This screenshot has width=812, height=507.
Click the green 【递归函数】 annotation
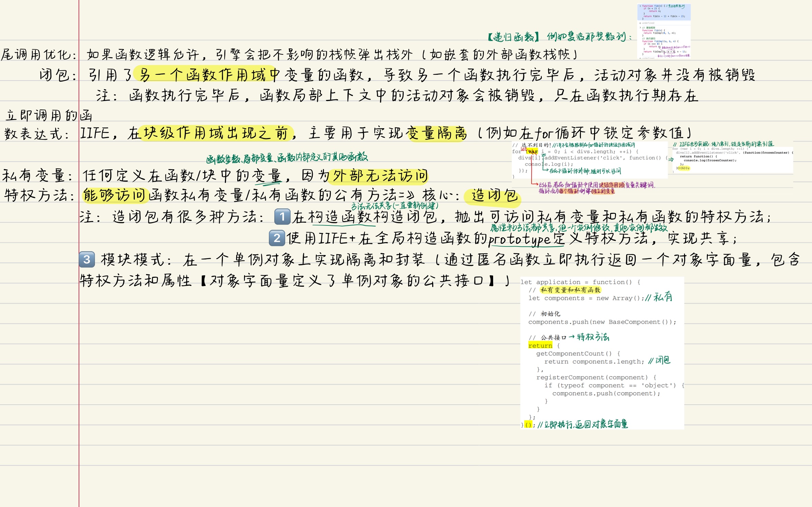pos(513,37)
